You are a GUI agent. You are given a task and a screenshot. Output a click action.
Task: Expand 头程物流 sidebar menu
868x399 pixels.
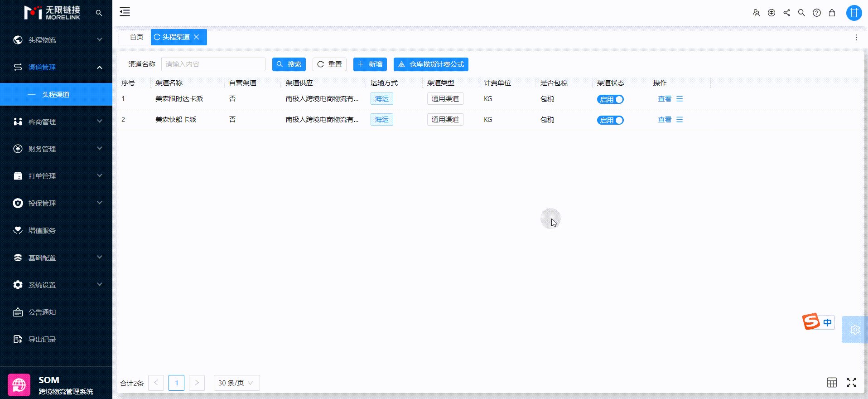(x=56, y=40)
